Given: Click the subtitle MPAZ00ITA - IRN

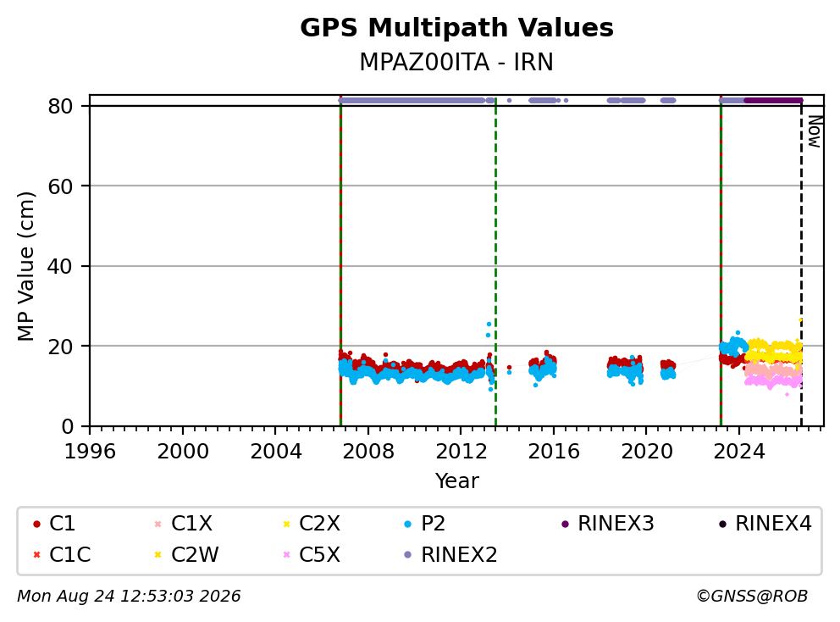Looking at the screenshot, I should click(x=456, y=62).
